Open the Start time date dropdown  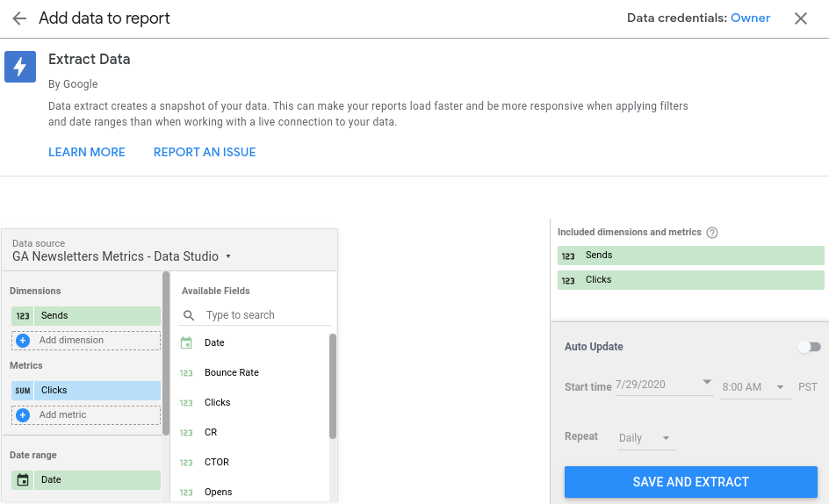pos(664,385)
